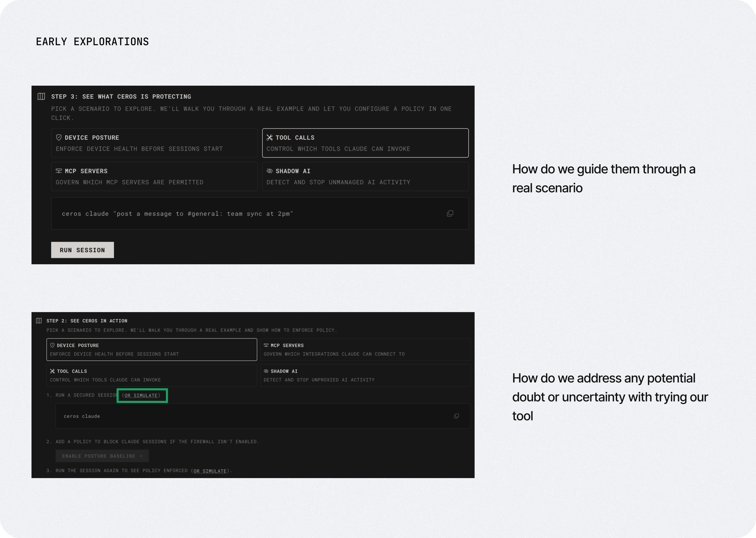
Task: Expand the Enable Posture Baseline dropdown
Action: [x=102, y=456]
